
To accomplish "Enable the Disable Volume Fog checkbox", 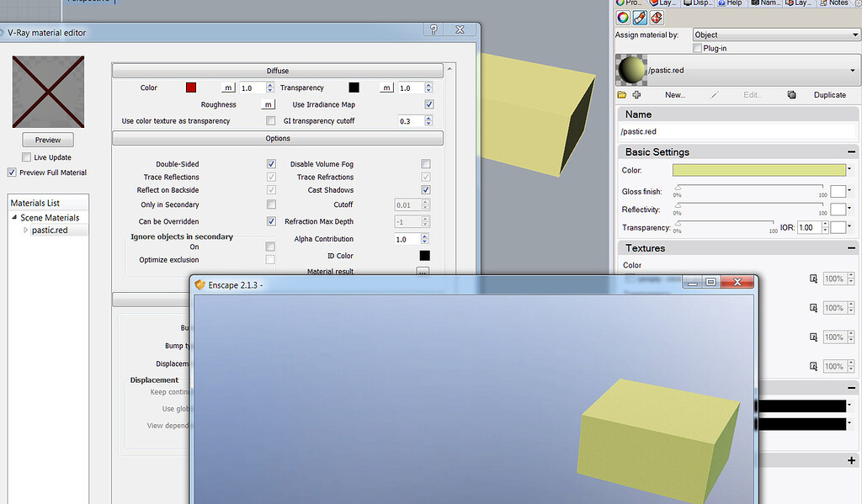I will click(425, 164).
